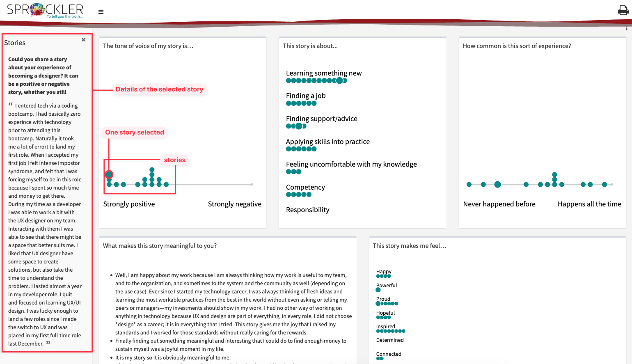Click the Sprockler logo

[x=45, y=10]
